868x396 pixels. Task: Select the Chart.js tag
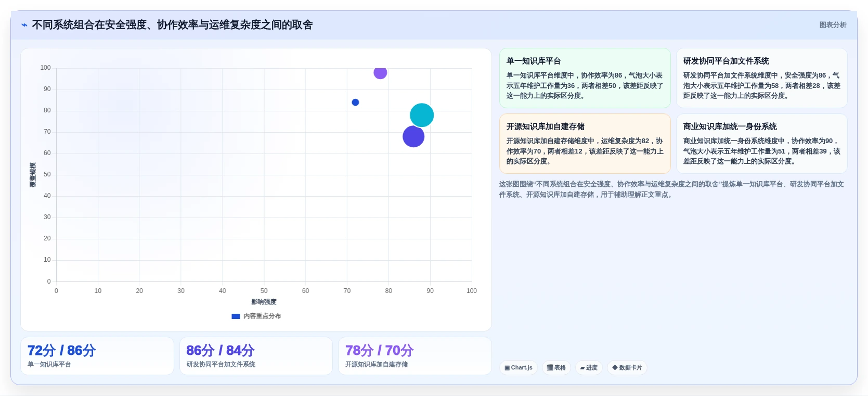(x=519, y=368)
